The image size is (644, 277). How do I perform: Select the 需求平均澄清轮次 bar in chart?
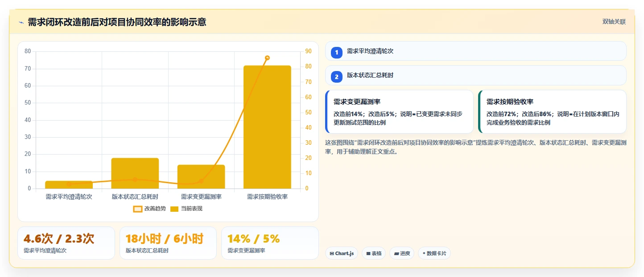69,185
